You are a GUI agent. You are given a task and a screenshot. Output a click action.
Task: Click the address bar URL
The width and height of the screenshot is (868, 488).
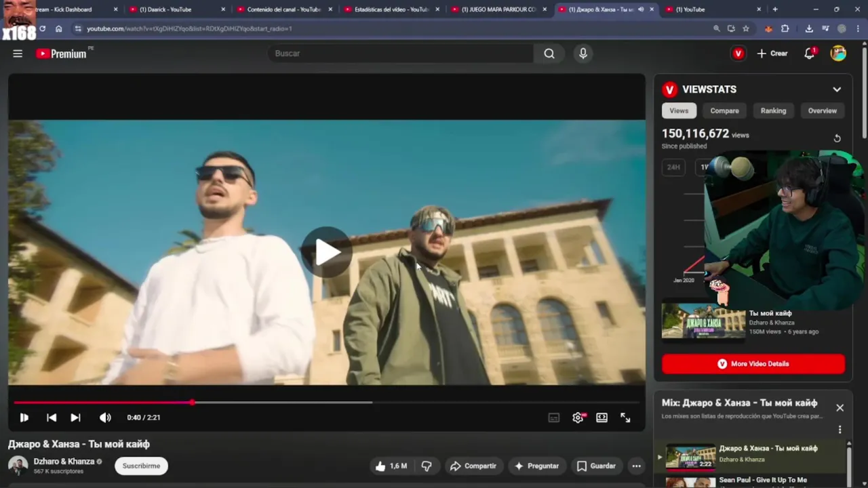pyautogui.click(x=189, y=28)
